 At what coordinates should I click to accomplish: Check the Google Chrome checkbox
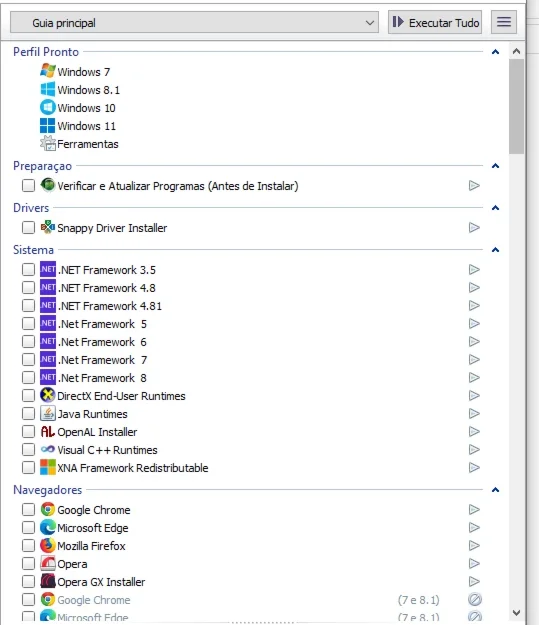[x=28, y=509]
